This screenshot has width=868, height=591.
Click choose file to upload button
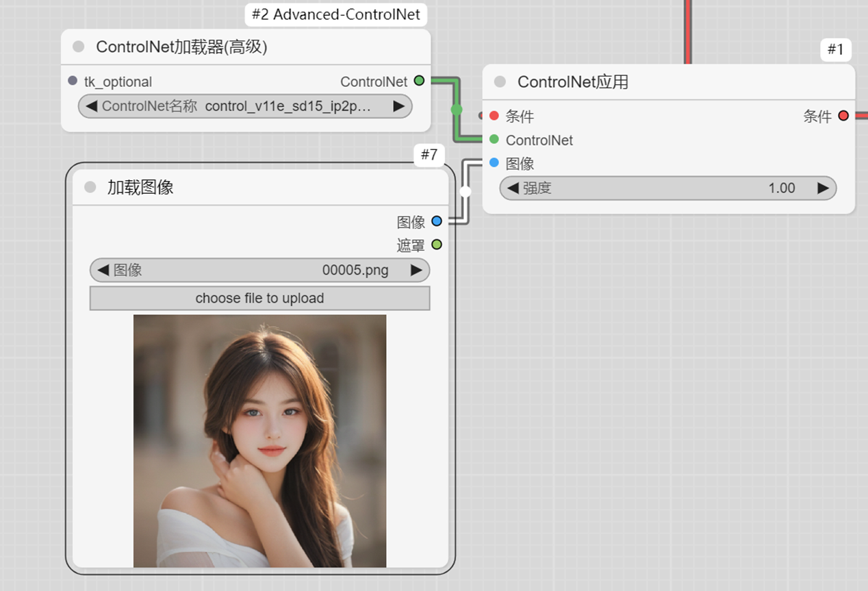[x=259, y=298]
